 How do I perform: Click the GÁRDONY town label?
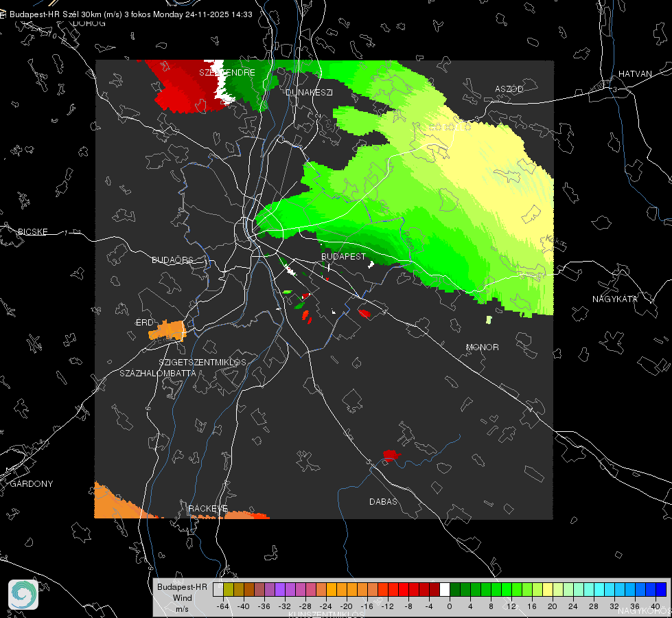point(32,484)
